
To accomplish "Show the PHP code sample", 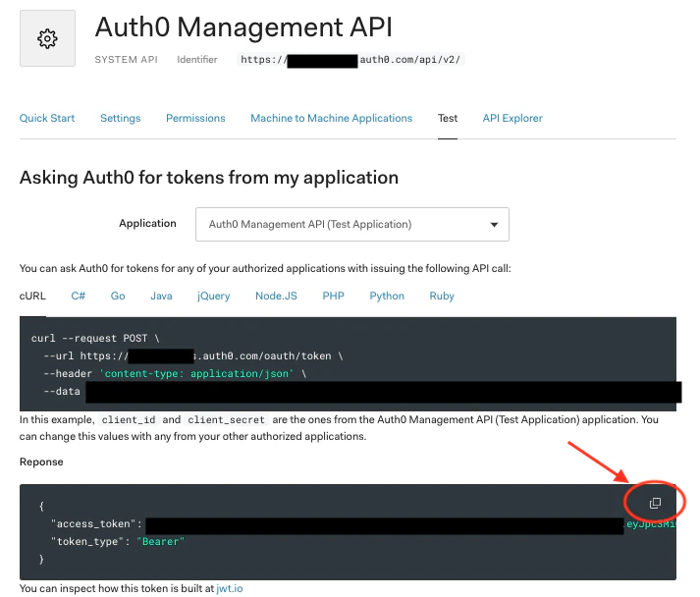I will tap(333, 296).
